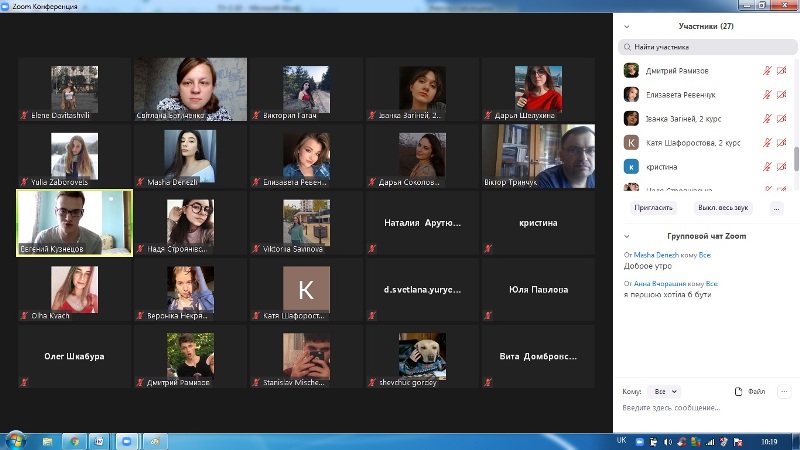This screenshot has height=450, width=800.
Task: Click muted mic icon for кристина in participants list
Action: (x=767, y=167)
